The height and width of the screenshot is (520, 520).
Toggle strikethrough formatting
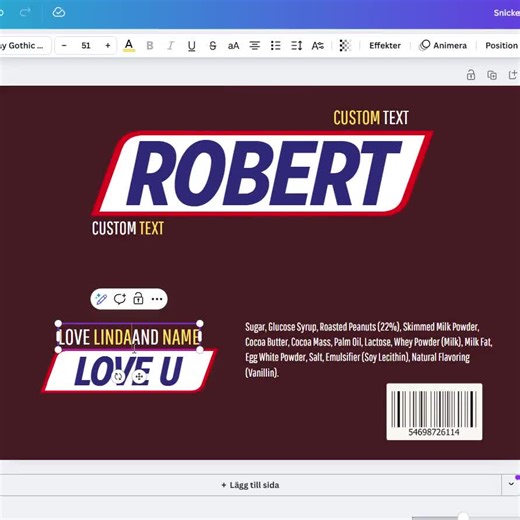(213, 45)
